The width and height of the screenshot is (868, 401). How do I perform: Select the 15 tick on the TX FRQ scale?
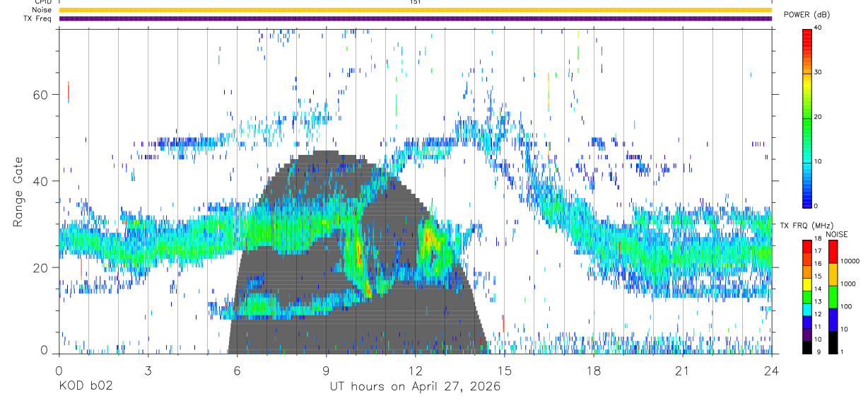click(x=818, y=277)
